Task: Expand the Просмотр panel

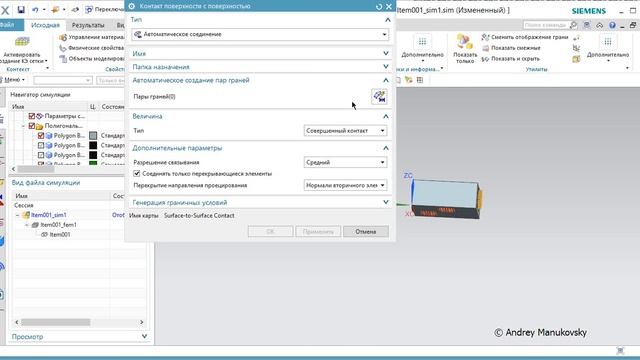Action: pyautogui.click(x=144, y=336)
